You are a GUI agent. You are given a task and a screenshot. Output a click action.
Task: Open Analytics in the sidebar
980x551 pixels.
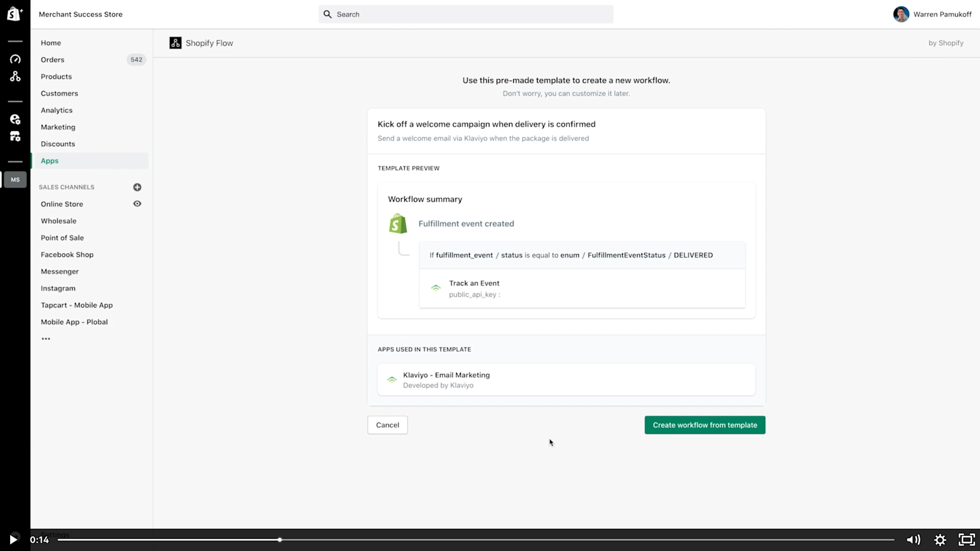57,110
